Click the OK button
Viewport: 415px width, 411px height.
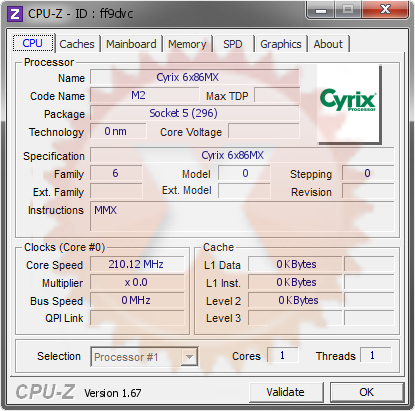pyautogui.click(x=367, y=392)
